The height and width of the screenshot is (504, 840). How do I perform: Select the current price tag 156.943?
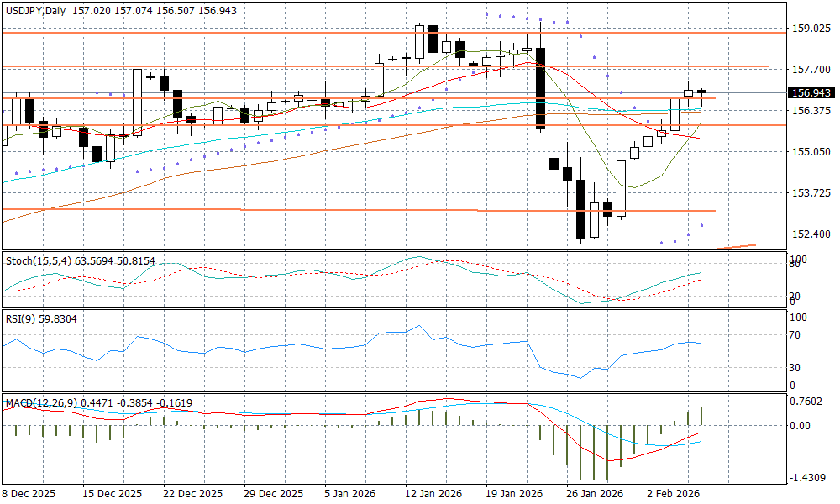pos(811,92)
